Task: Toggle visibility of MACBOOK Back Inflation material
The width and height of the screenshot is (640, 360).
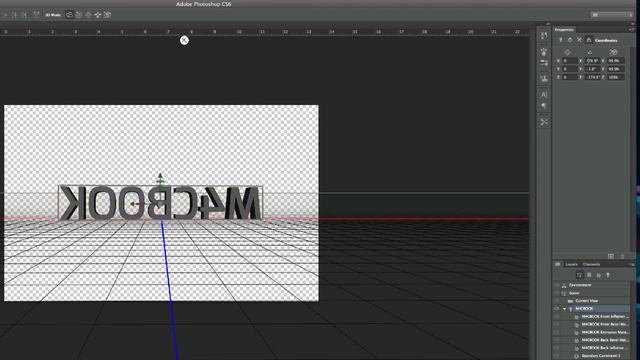Action: 556,348
